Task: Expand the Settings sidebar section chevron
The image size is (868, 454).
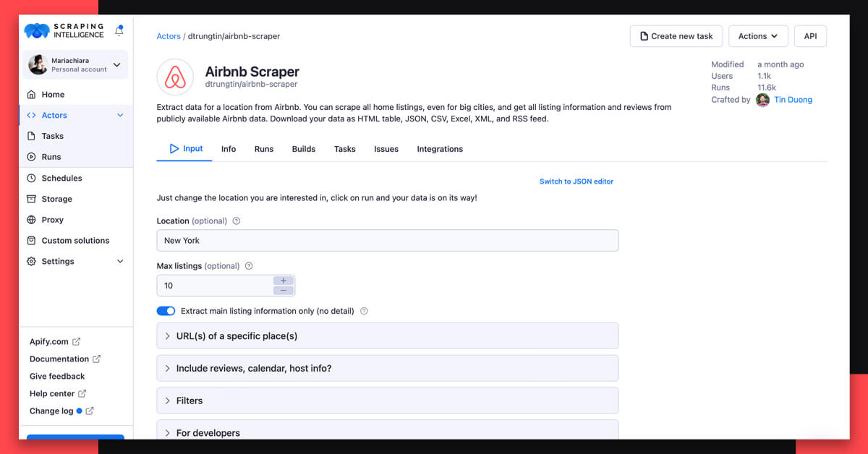Action: [120, 262]
